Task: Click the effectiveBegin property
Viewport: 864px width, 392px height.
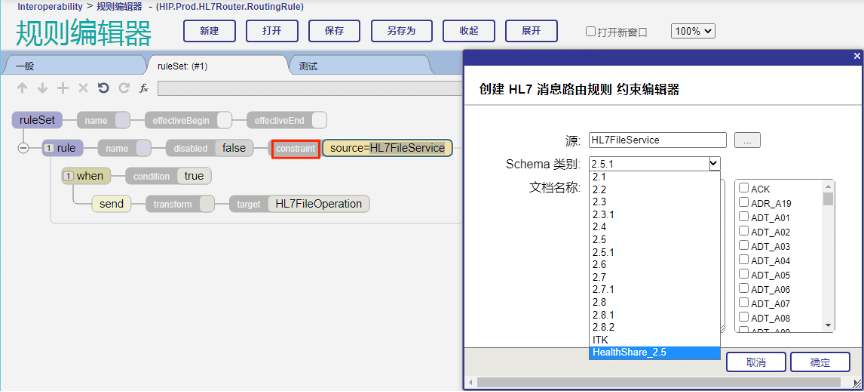Action: [x=188, y=120]
